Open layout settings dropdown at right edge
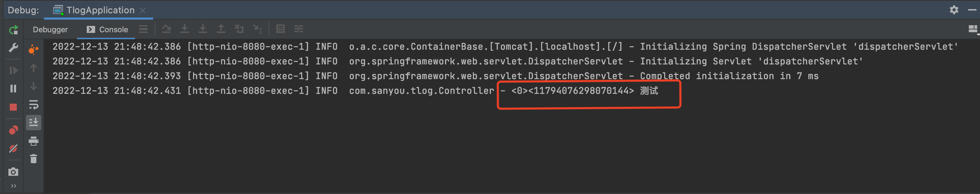 coord(973,29)
